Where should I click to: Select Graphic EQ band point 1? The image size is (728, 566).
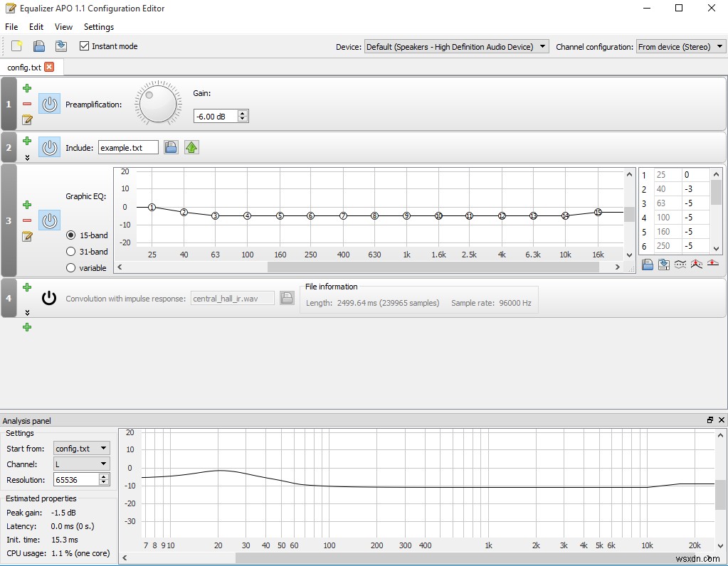[x=152, y=208]
